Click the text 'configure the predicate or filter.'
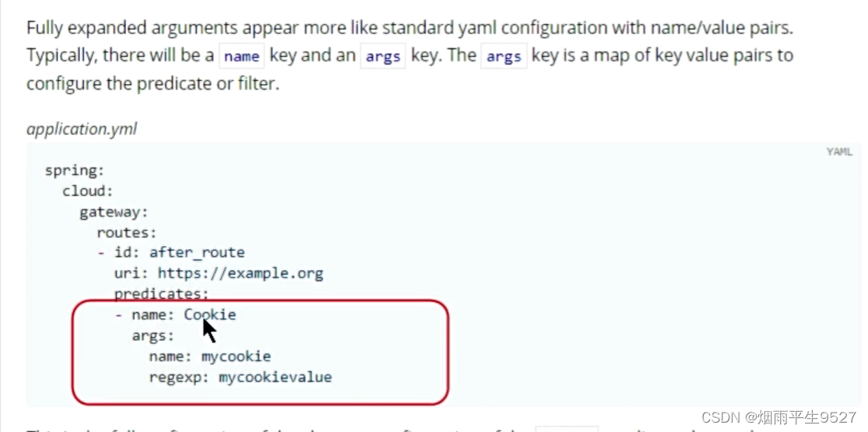 (153, 83)
